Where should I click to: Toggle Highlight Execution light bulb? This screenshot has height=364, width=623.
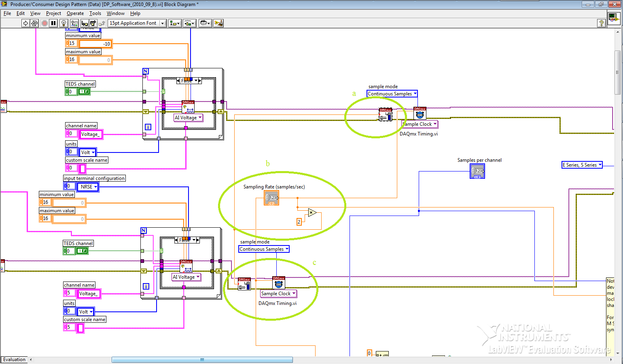(64, 23)
